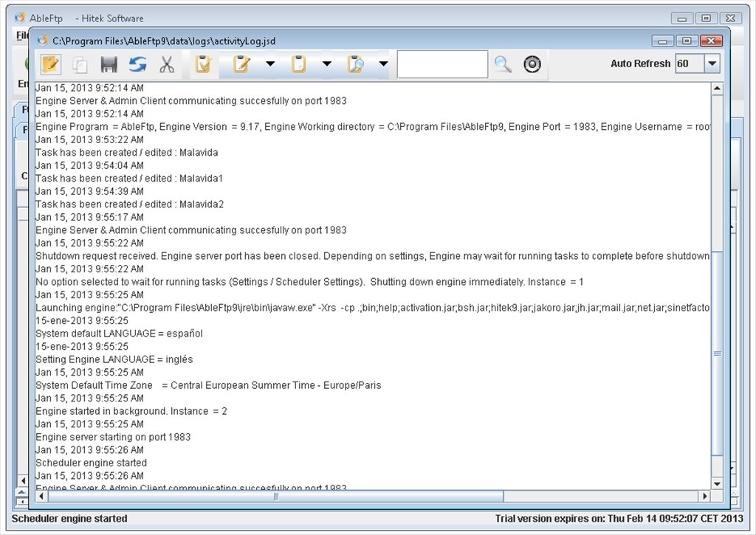The width and height of the screenshot is (756, 535).
Task: Click the clipboard with magnifier icon
Action: pyautogui.click(x=355, y=64)
